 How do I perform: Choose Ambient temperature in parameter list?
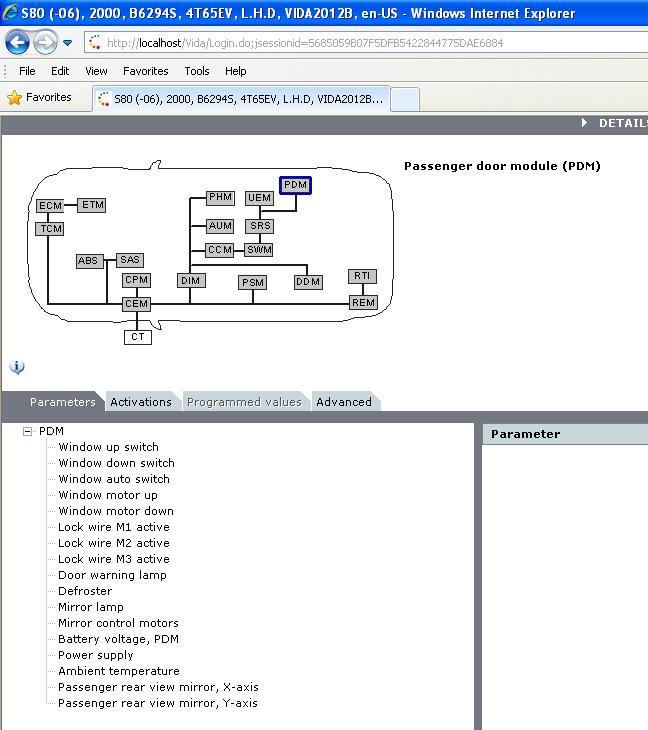118,671
